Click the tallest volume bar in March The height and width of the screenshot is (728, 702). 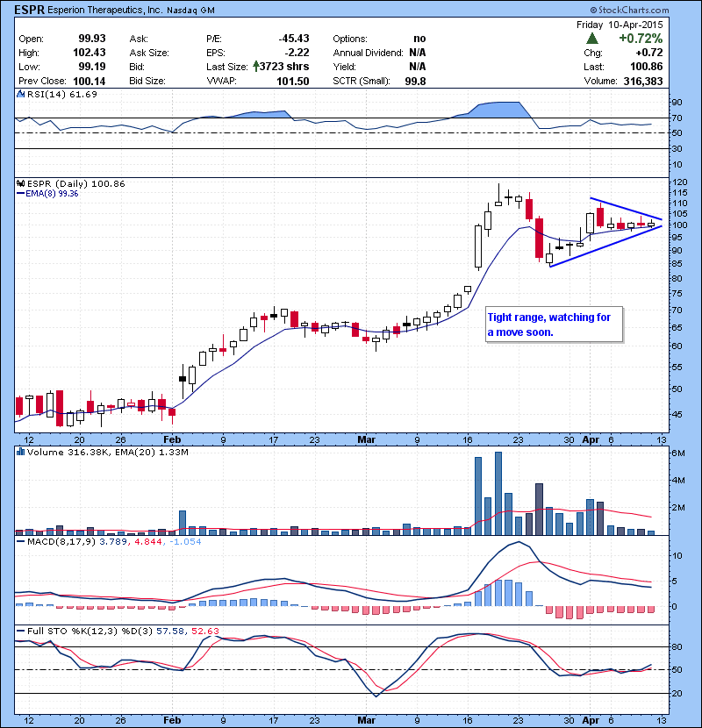click(498, 493)
